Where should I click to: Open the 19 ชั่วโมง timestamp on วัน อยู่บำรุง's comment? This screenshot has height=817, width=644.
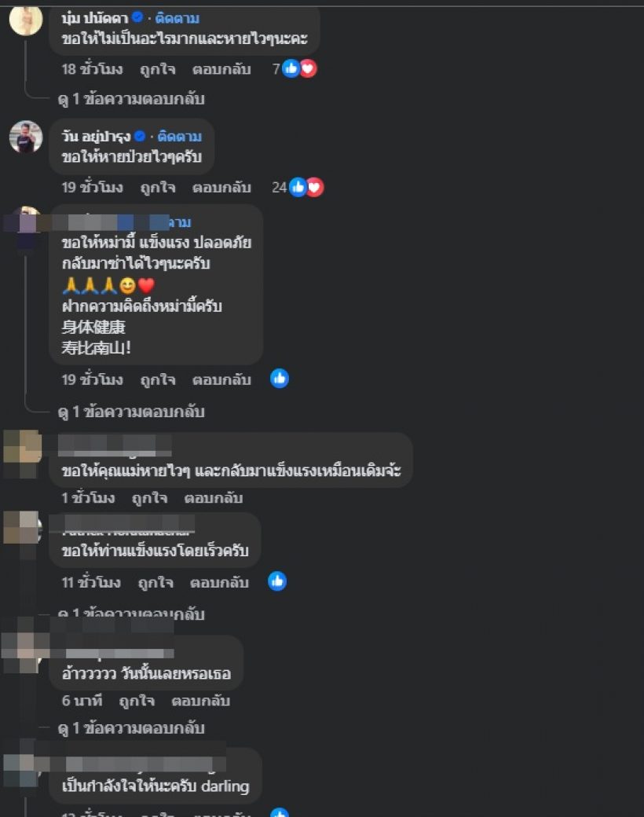(x=93, y=187)
